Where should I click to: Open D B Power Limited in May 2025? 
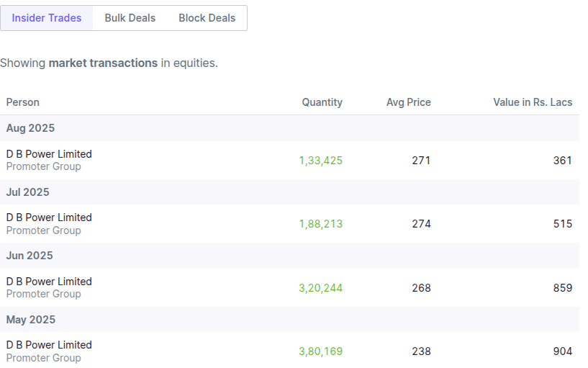click(49, 345)
